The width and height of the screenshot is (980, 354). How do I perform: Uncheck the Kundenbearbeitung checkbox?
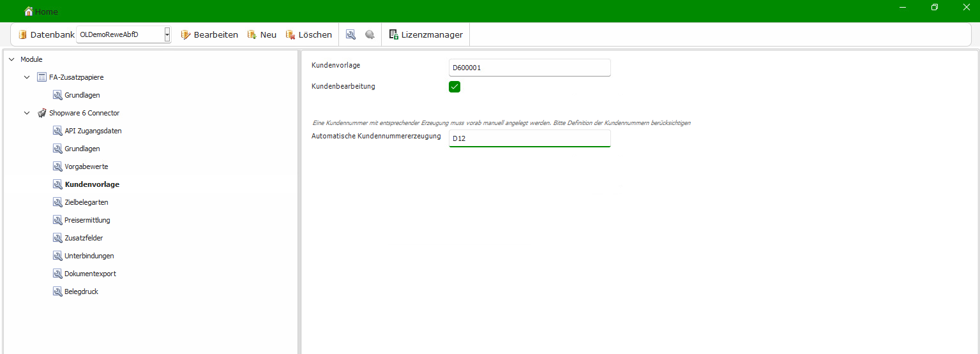coord(455,87)
